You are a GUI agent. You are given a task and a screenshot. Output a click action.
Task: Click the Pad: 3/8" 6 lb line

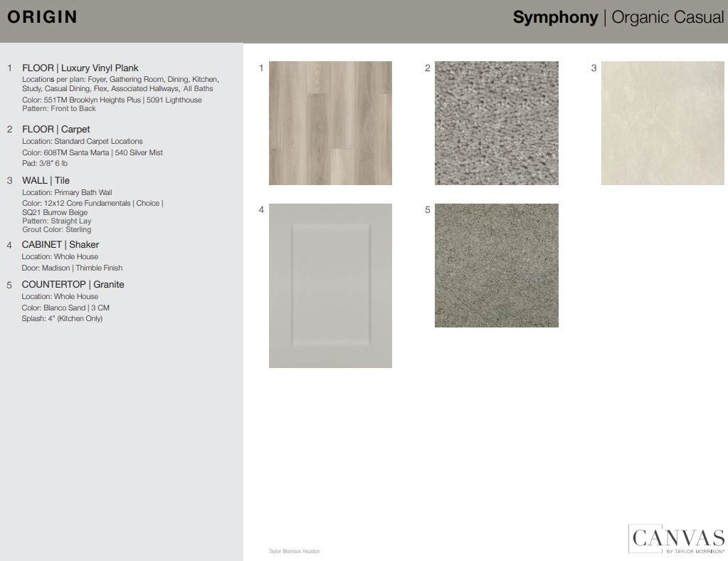45,164
